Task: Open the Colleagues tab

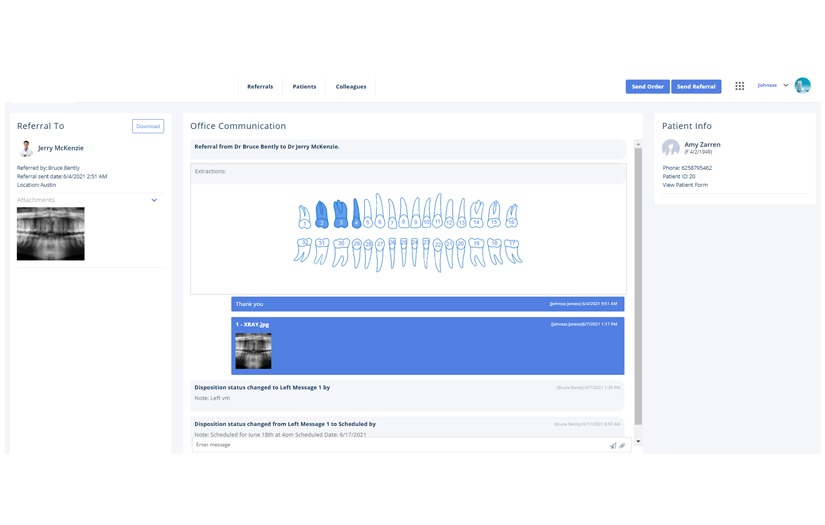Action: coord(351,86)
